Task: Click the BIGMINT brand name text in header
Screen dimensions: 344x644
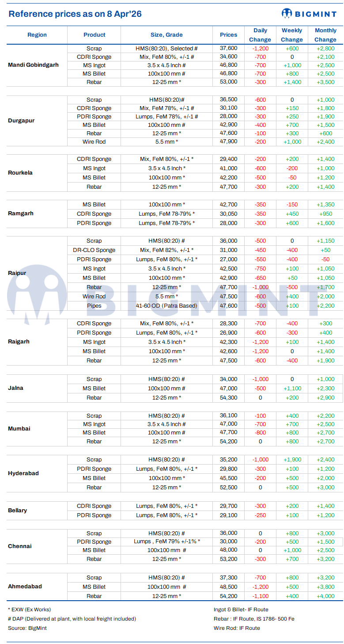Action: pos(316,14)
